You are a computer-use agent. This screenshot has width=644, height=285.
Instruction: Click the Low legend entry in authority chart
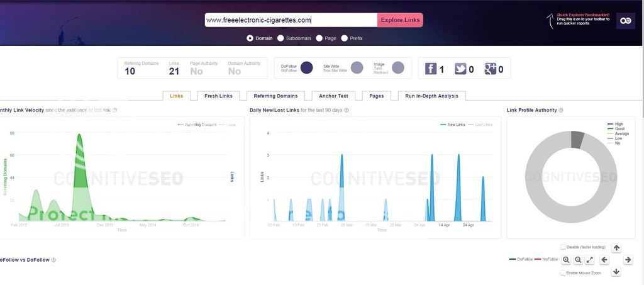614,138
